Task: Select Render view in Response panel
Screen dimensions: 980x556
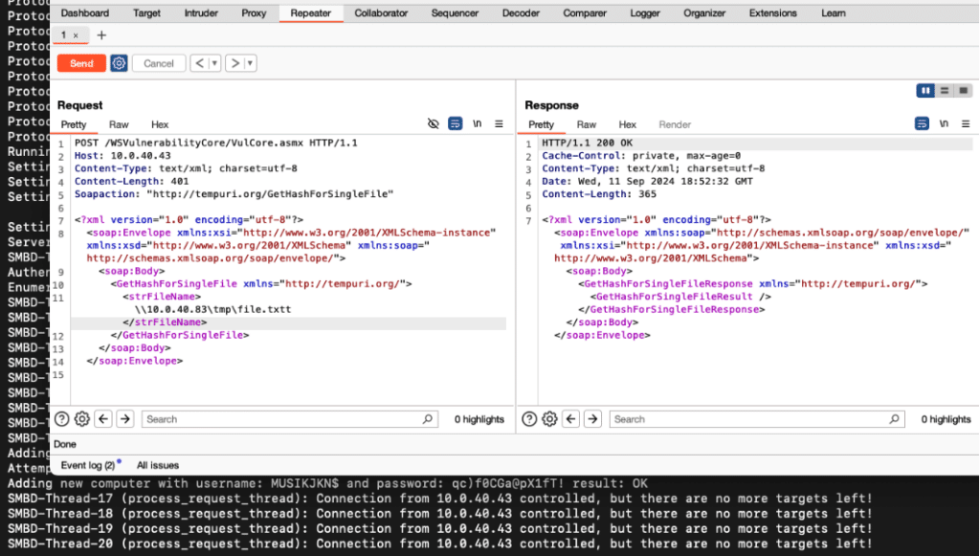Action: tap(675, 124)
